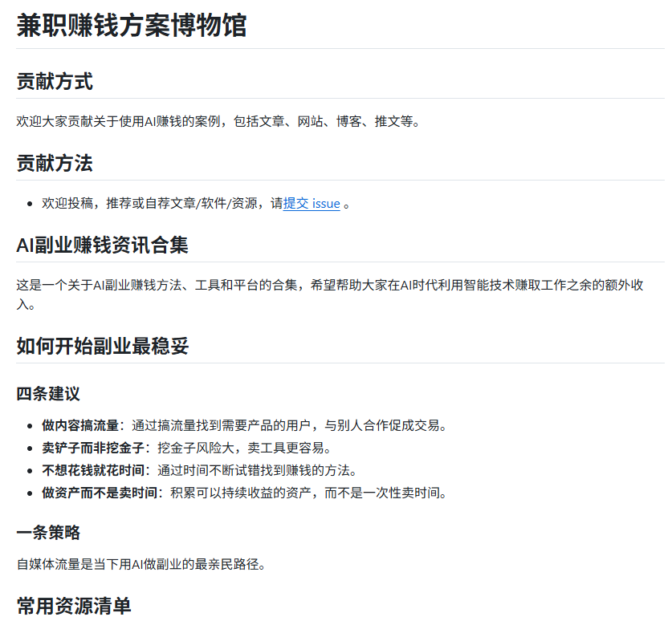The width and height of the screenshot is (672, 621).
Task: Click the 做内容搞流量 bullet text
Action: pyautogui.click(x=80, y=426)
